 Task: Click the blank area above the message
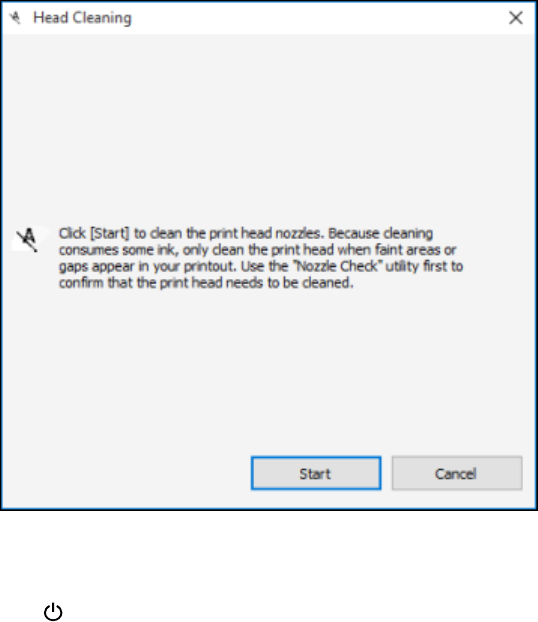tap(269, 127)
